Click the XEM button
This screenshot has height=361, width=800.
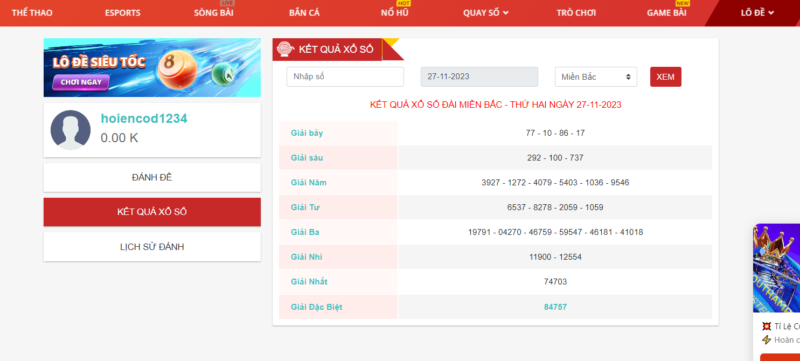[x=665, y=77]
